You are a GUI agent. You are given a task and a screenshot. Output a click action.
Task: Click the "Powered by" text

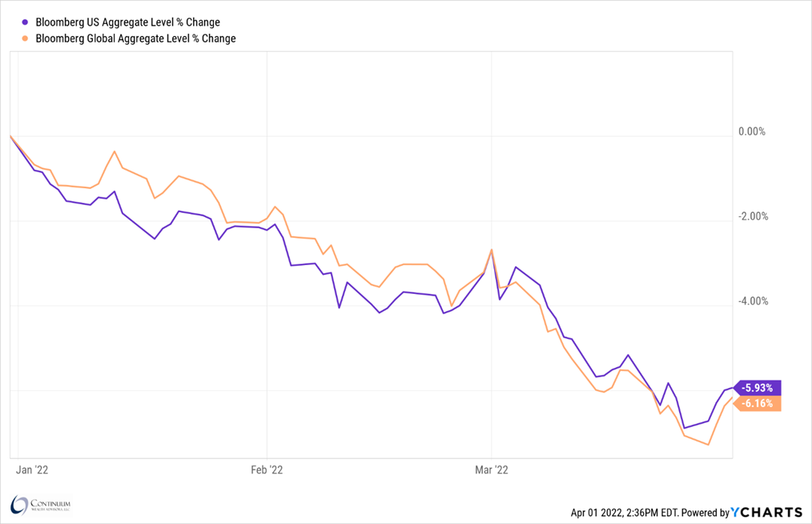[701, 512]
